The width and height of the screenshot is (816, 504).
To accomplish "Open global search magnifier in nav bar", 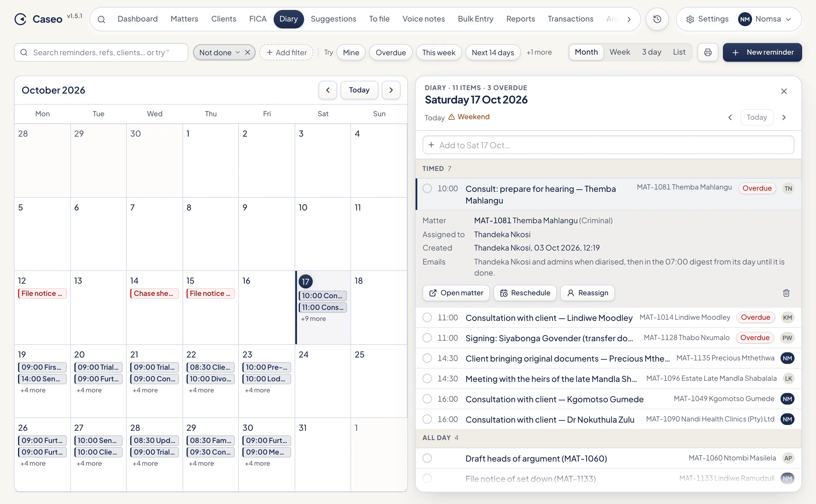I will coord(101,19).
